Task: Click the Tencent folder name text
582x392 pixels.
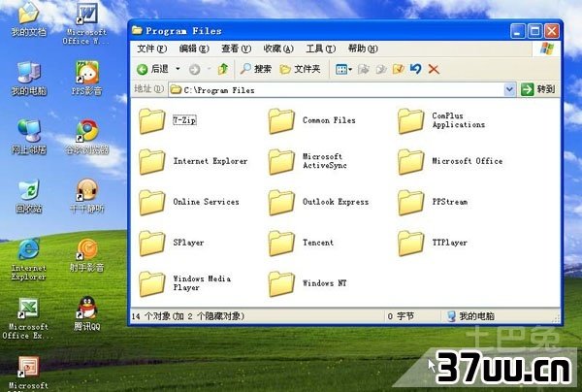Action: [x=318, y=243]
